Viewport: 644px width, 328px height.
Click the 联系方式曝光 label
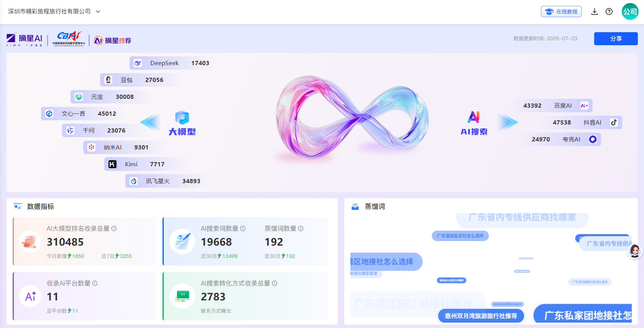[216, 311]
